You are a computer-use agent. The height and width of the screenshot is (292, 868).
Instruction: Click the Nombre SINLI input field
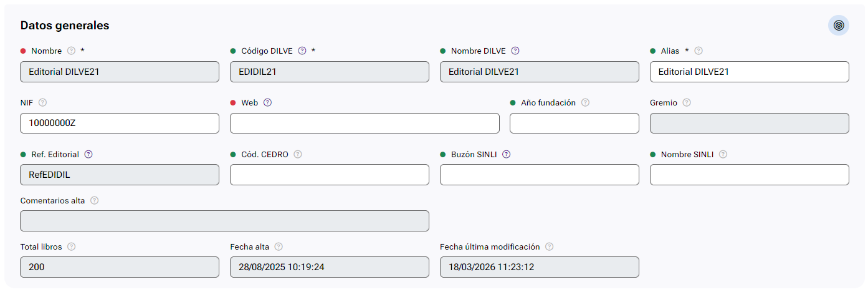point(749,175)
